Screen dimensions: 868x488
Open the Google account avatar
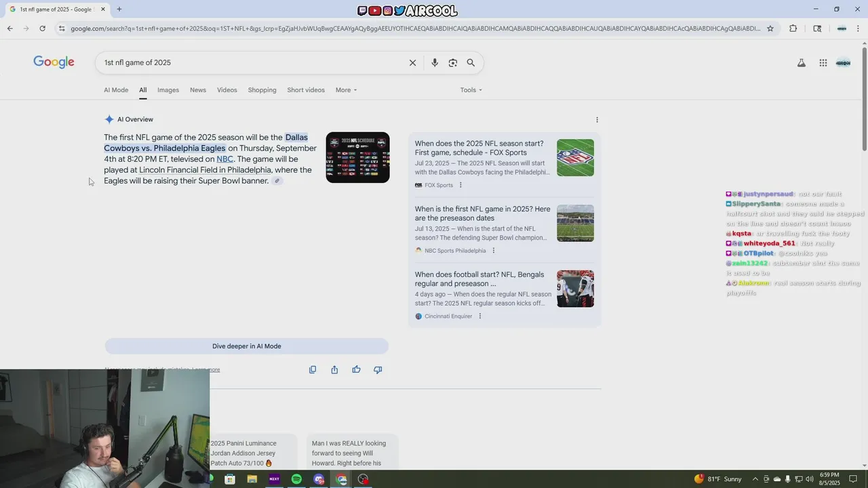coord(843,62)
